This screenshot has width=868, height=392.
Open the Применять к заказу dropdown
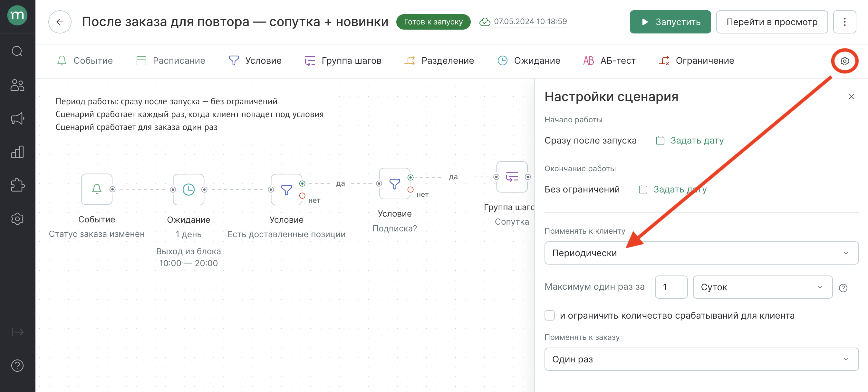click(701, 359)
